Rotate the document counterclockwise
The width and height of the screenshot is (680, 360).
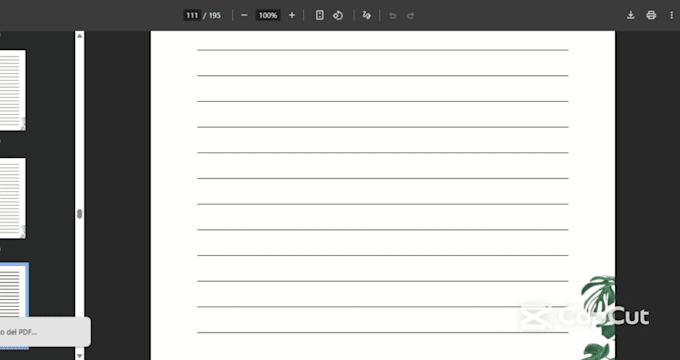338,15
